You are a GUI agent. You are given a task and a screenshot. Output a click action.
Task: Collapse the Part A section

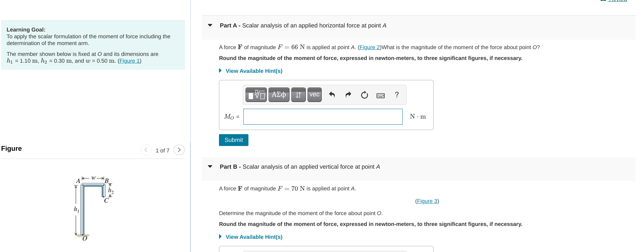(210, 25)
